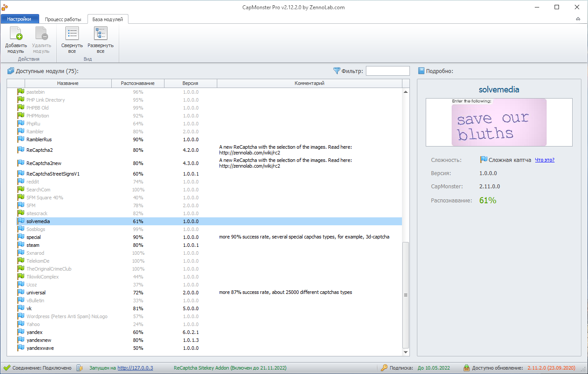Open the http://127.0.0.3 link
Screen dimensions: 588x374
(x=135, y=368)
